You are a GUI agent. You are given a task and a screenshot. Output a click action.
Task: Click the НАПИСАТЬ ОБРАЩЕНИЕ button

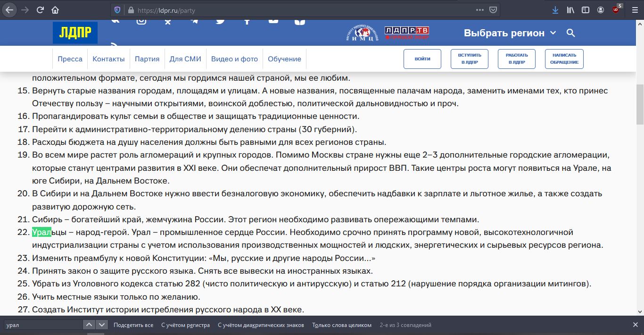point(564,59)
